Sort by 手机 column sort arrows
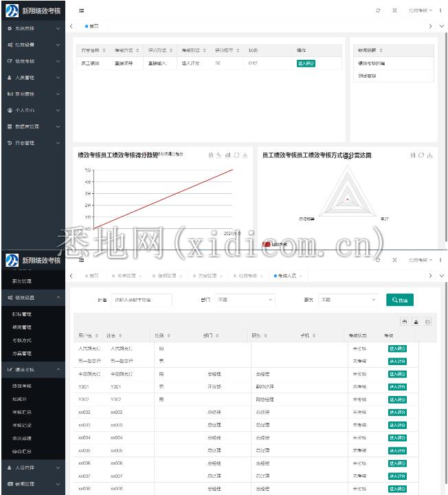Screen dimensions: 448x495 click(314, 335)
